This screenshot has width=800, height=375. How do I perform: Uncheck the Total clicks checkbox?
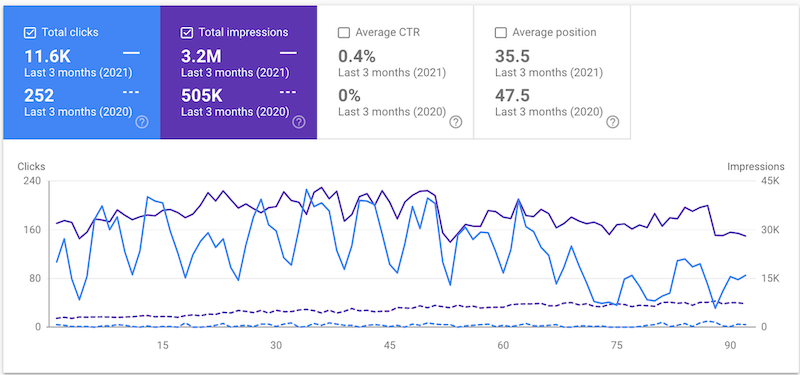(30, 33)
